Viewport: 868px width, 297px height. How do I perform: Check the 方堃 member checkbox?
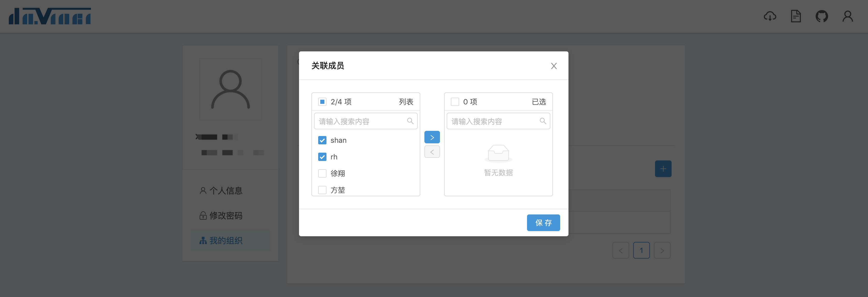[322, 190]
